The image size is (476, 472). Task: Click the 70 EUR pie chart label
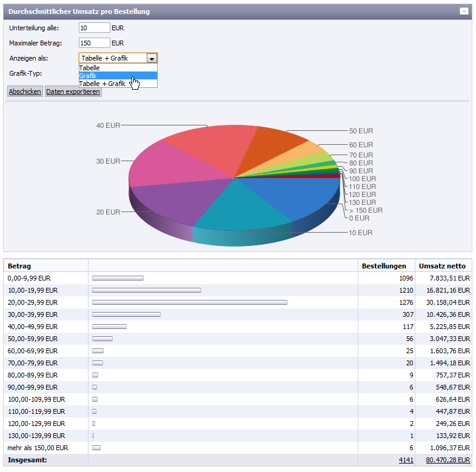click(361, 155)
